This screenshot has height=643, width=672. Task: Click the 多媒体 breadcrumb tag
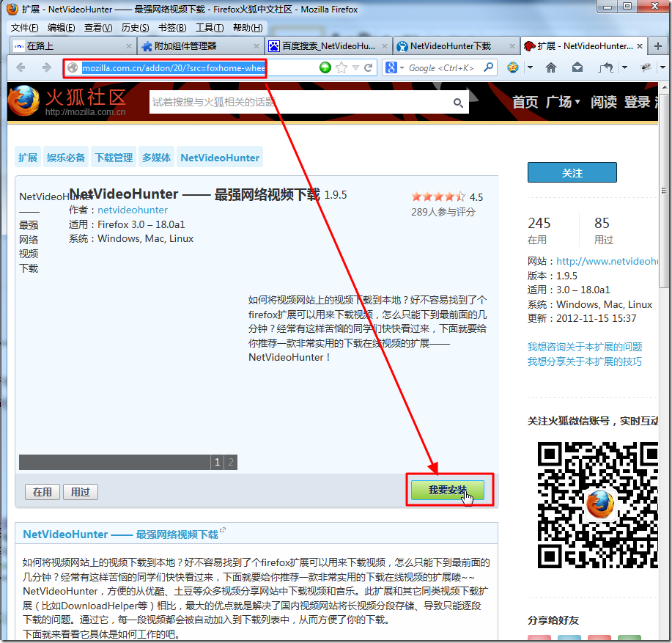coord(156,158)
